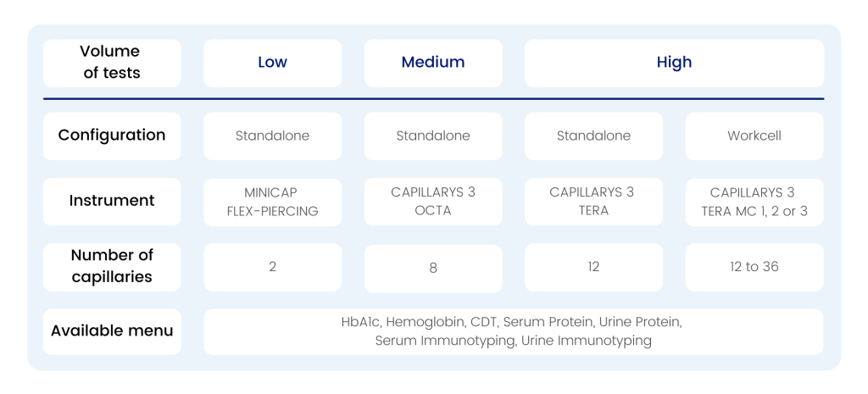The width and height of the screenshot is (868, 394).
Task: Click the Low volume column header
Action: tap(272, 63)
